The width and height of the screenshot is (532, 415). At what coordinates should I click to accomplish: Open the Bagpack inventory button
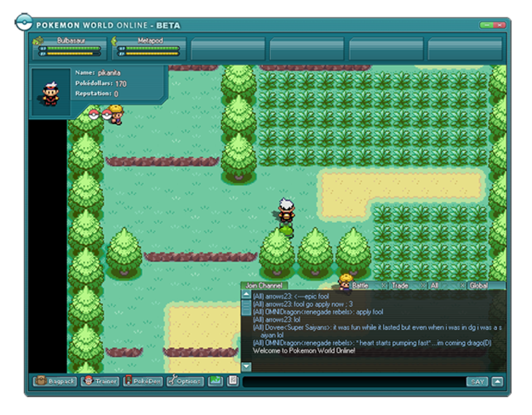[x=55, y=381]
